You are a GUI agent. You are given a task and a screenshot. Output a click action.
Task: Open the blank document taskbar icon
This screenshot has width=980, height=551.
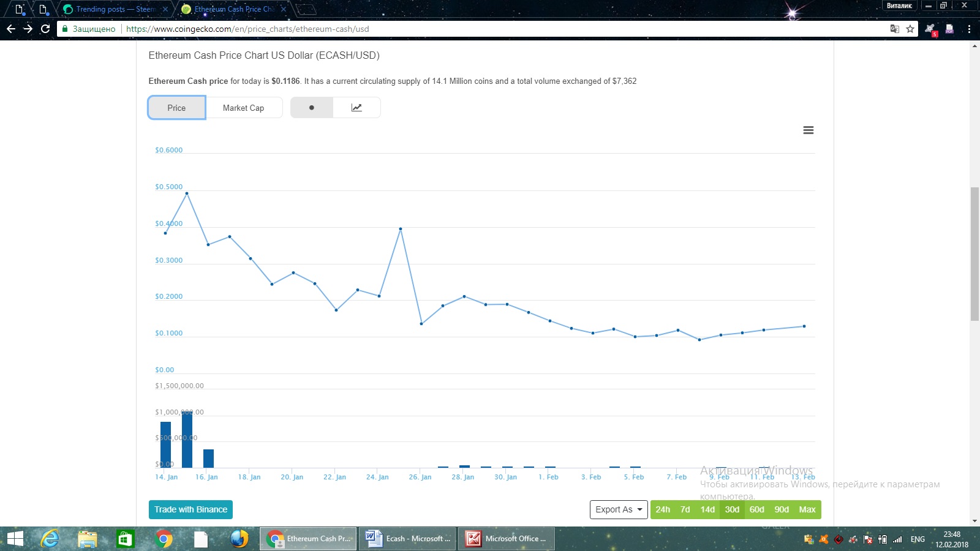(201, 539)
